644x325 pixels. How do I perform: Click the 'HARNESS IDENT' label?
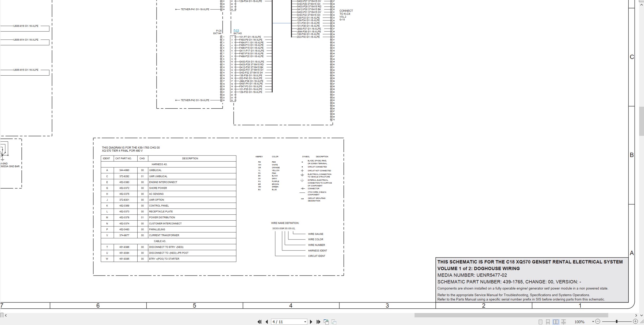coord(317,251)
